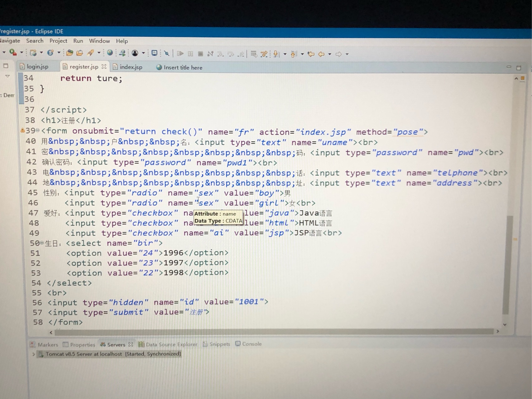532x399 pixels.
Task: Click the Forward navigation arrow
Action: pyautogui.click(x=338, y=54)
